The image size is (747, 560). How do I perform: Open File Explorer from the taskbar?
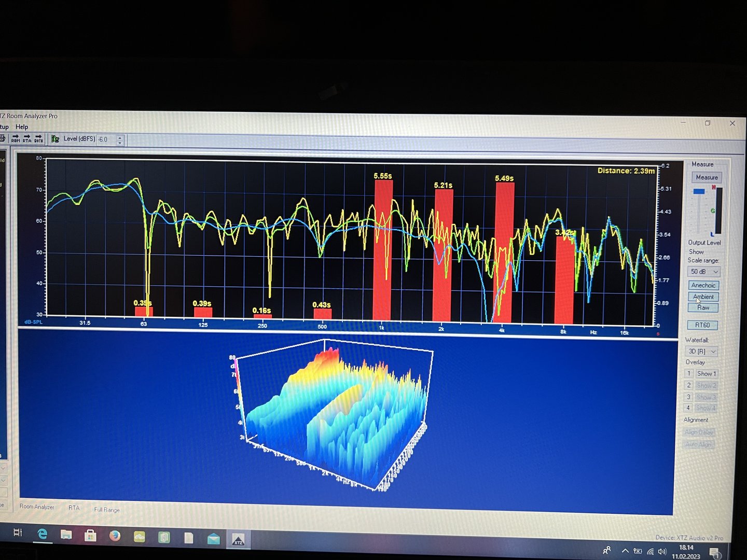pyautogui.click(x=66, y=535)
